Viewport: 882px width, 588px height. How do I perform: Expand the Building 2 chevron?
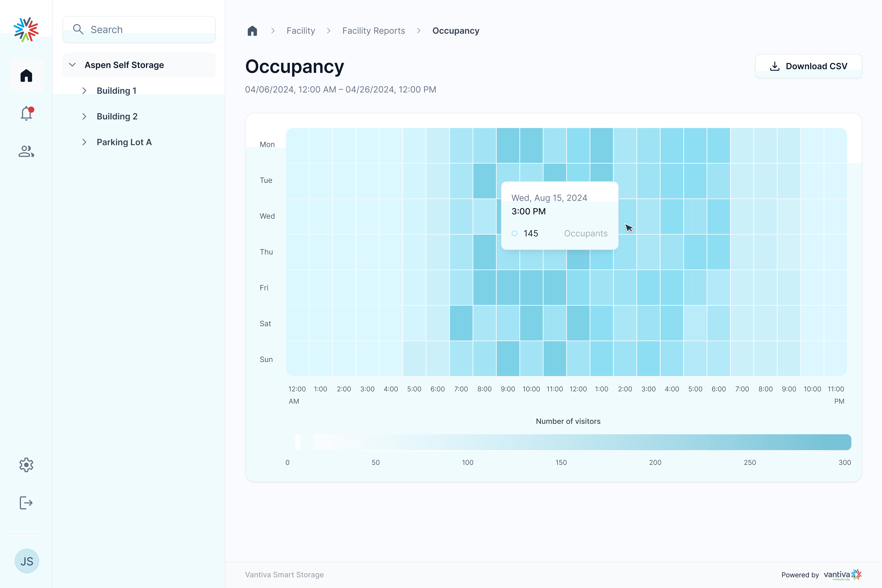[84, 116]
